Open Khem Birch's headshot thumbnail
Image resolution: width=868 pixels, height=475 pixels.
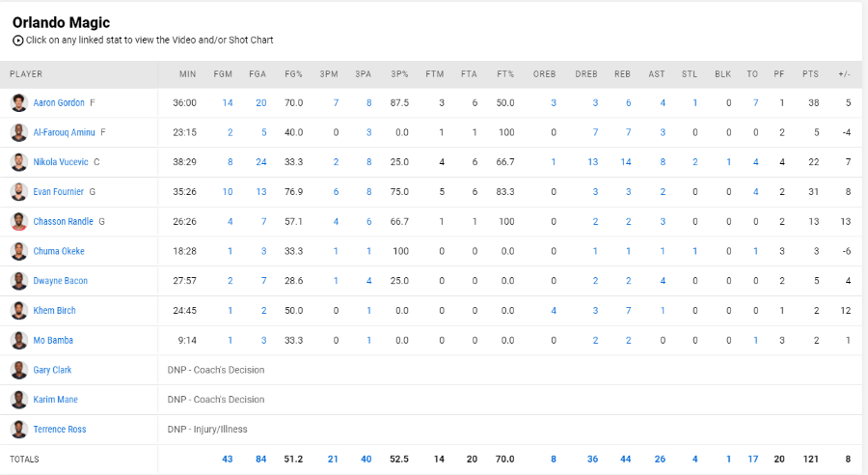pyautogui.click(x=19, y=310)
